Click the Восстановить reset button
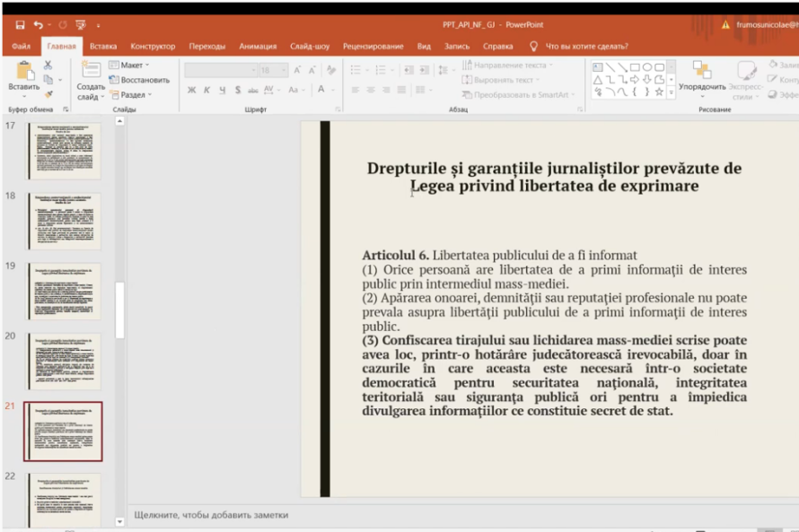The width and height of the screenshot is (799, 532). 139,80
